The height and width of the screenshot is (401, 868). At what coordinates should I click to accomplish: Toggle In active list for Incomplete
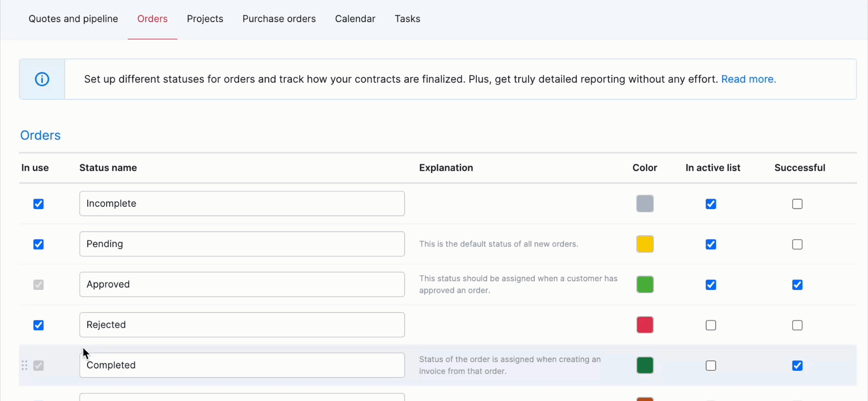(711, 204)
